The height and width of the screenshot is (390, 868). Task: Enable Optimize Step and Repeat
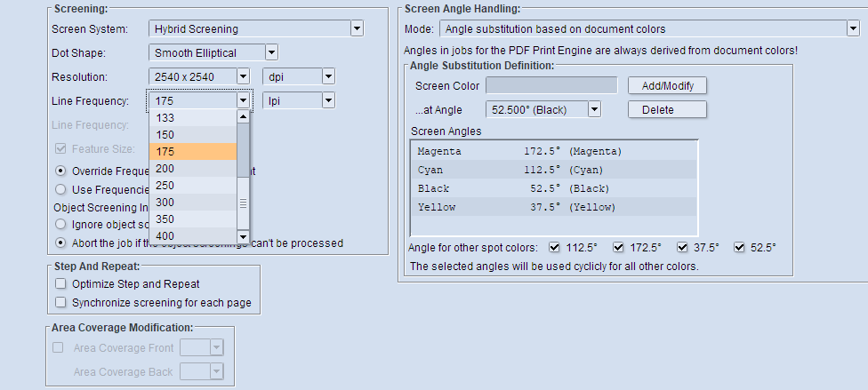click(x=60, y=284)
